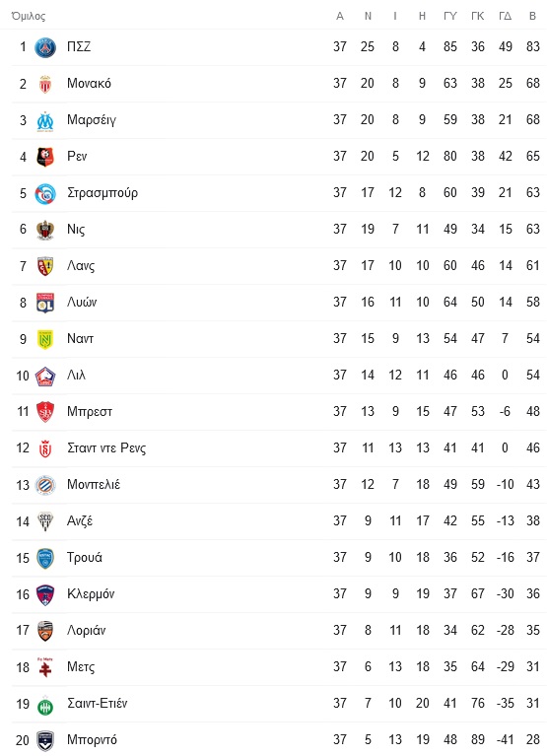
Task: Click the Ρεν club badge
Action: [45, 157]
